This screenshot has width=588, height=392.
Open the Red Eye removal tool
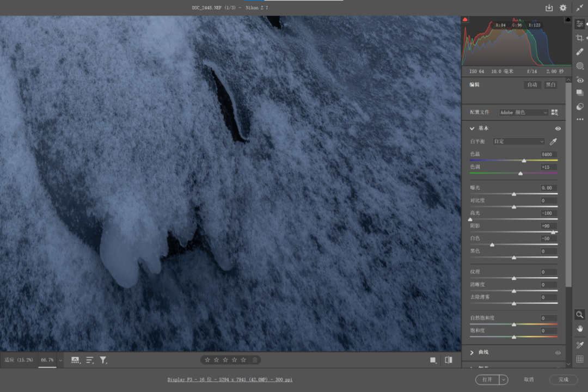coord(580,80)
